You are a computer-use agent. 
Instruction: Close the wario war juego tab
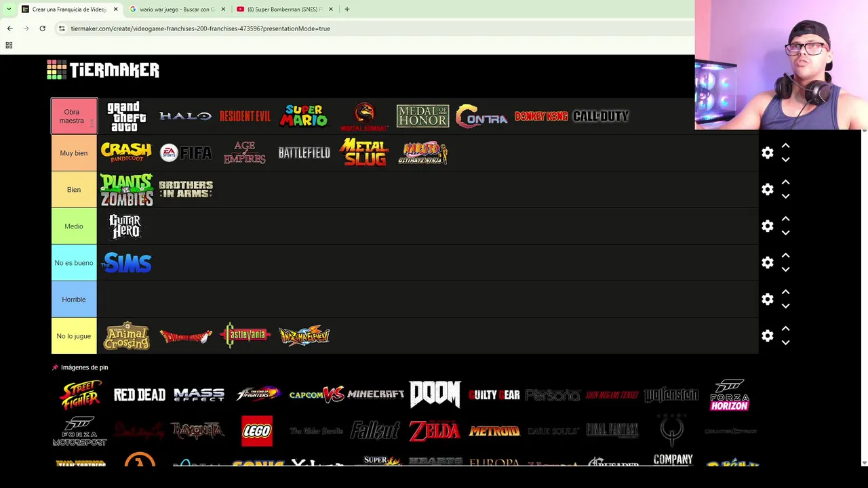(x=223, y=9)
